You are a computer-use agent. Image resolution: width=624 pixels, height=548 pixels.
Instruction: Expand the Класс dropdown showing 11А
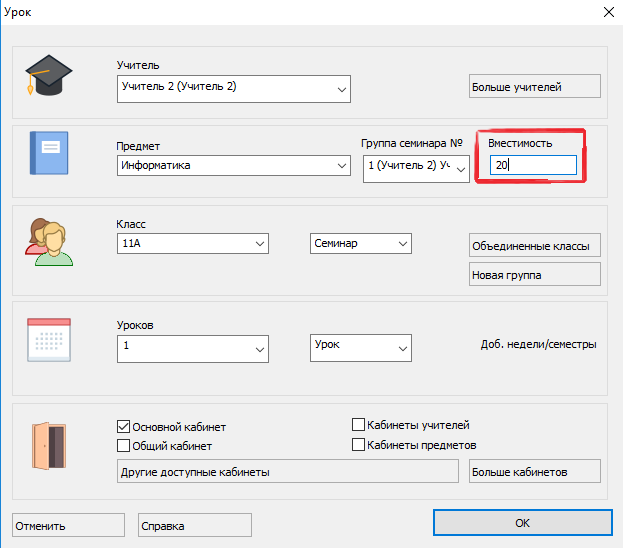pyautogui.click(x=260, y=243)
